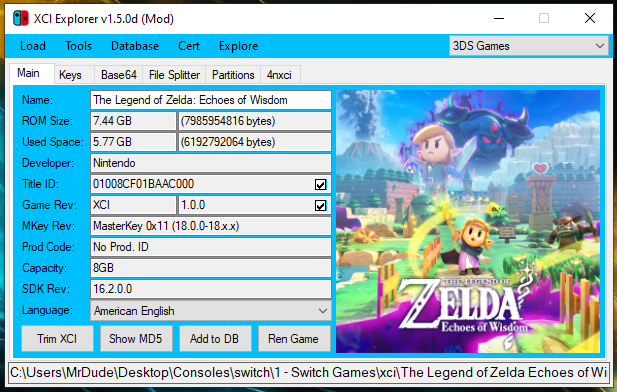Open the Tools menu
This screenshot has height=392, width=617.
[x=78, y=46]
